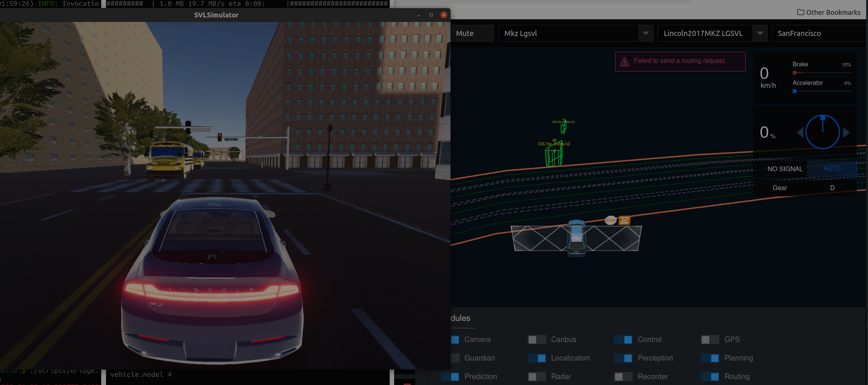Click the orange hourglass icon on map
The height and width of the screenshot is (385, 868).
pyautogui.click(x=624, y=220)
